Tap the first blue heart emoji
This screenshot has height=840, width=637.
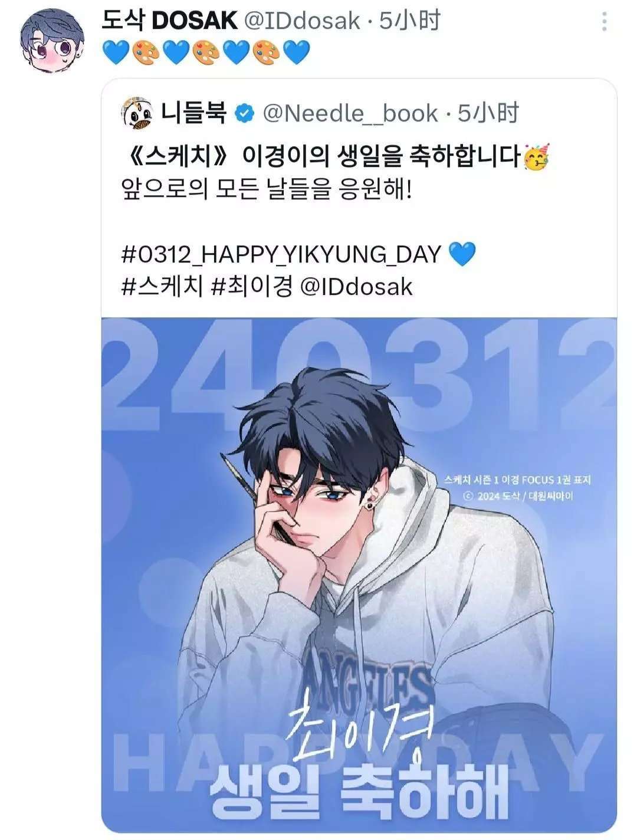click(115, 53)
